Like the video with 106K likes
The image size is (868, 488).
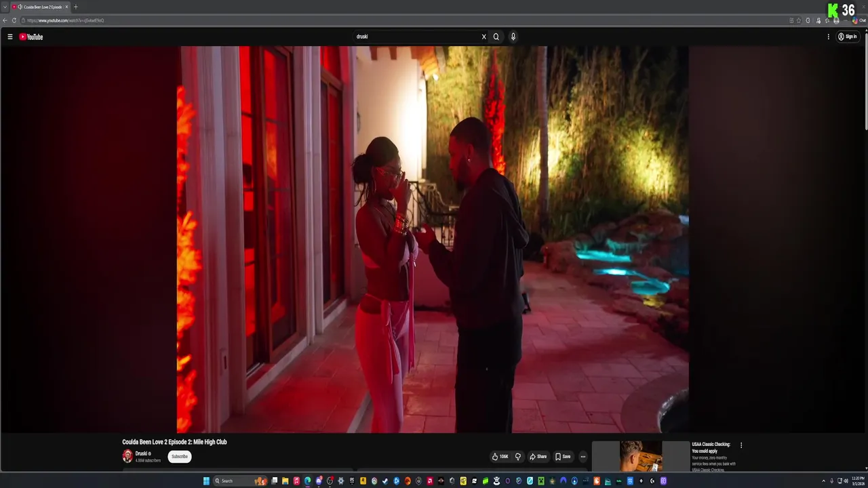tap(500, 457)
